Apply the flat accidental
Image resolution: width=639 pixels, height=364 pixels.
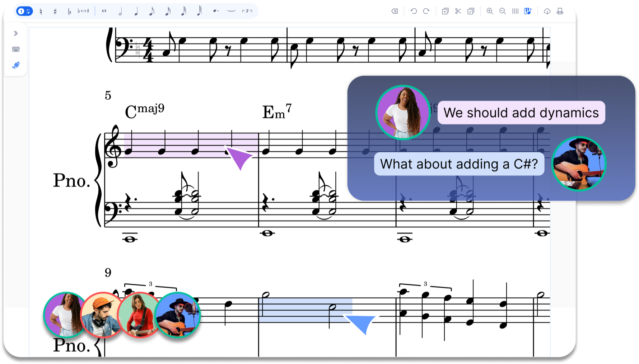pos(69,11)
